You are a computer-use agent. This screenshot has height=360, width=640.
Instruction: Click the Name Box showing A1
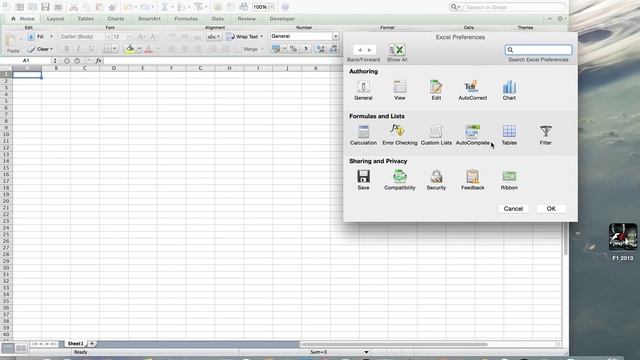[26, 60]
